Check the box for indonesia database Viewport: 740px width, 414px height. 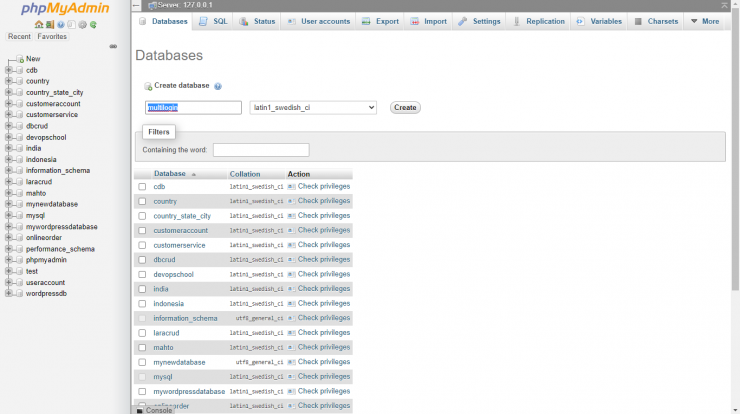pos(142,304)
